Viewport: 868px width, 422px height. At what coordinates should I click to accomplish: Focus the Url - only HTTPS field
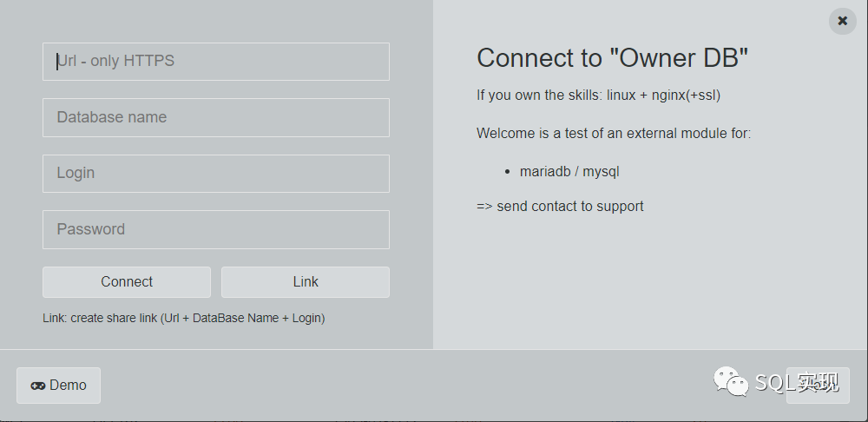tap(216, 62)
